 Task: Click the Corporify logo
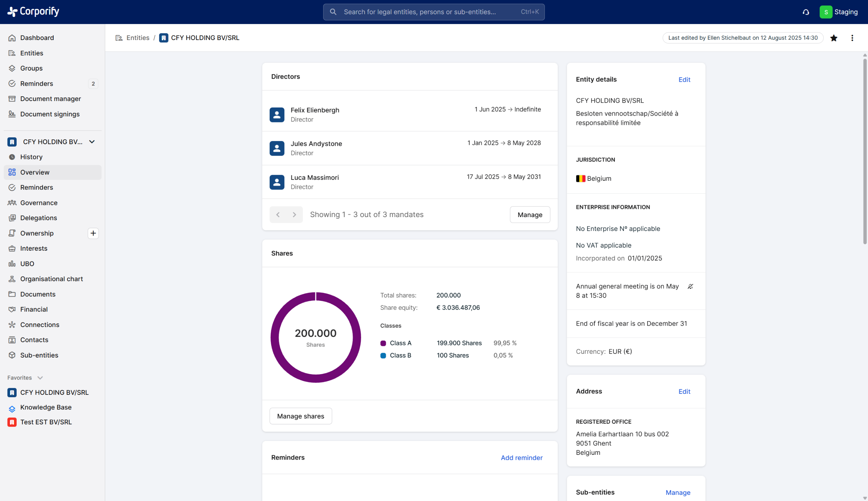coord(33,12)
